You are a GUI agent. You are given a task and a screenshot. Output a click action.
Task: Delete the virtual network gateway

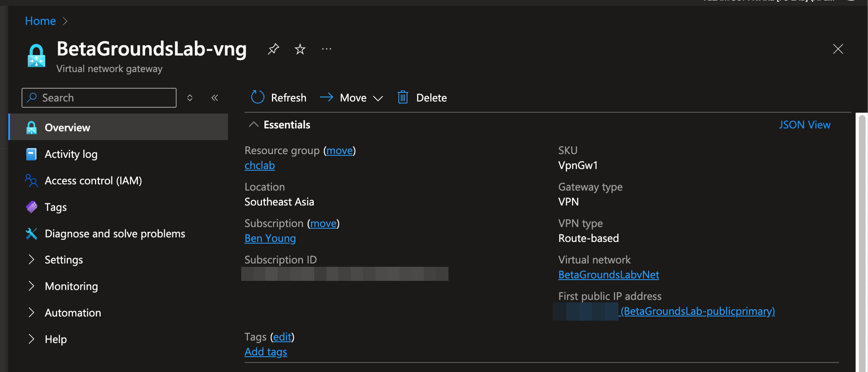coord(422,98)
